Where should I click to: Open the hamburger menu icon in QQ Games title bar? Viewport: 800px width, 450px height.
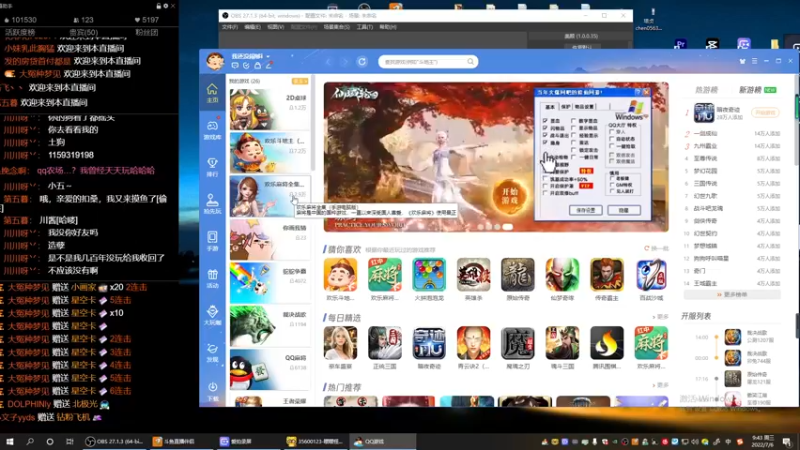click(x=755, y=61)
